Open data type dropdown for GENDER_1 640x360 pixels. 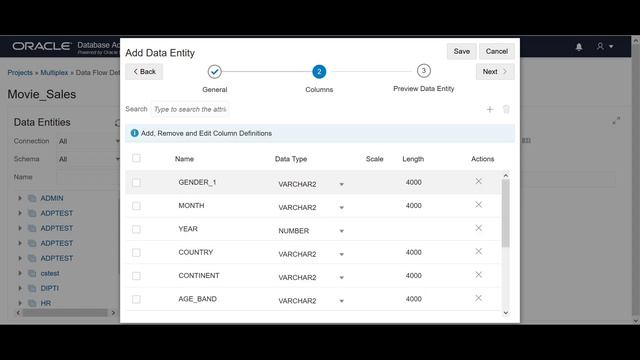(342, 184)
